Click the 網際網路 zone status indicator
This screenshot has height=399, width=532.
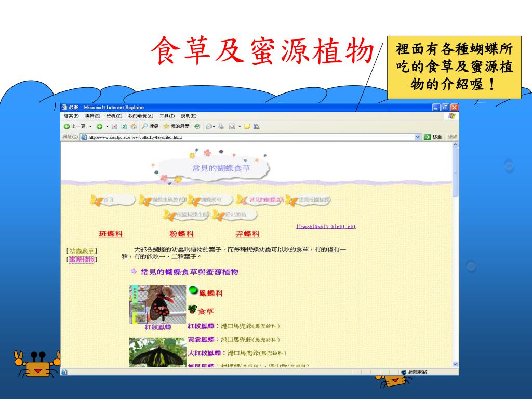(x=414, y=372)
